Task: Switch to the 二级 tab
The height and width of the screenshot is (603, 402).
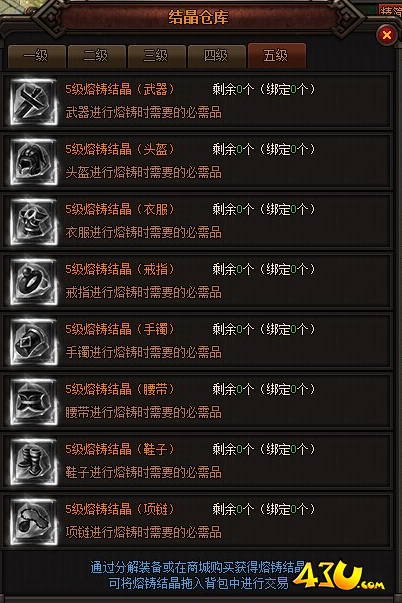Action: click(x=97, y=56)
